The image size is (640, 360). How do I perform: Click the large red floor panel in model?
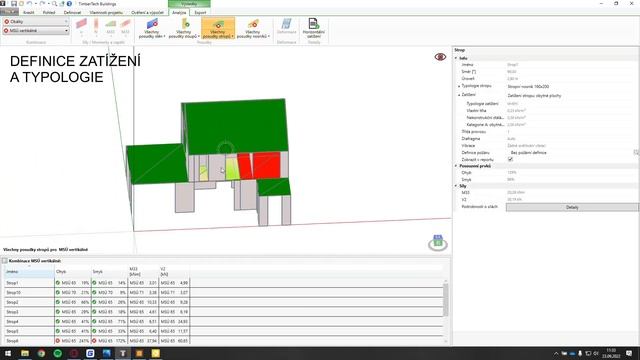[x=267, y=165]
